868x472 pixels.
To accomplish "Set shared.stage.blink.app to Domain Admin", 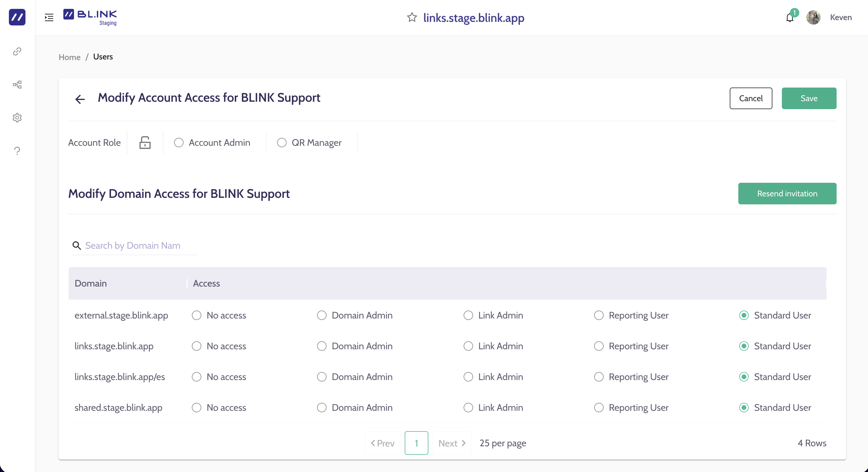I will click(x=322, y=408).
